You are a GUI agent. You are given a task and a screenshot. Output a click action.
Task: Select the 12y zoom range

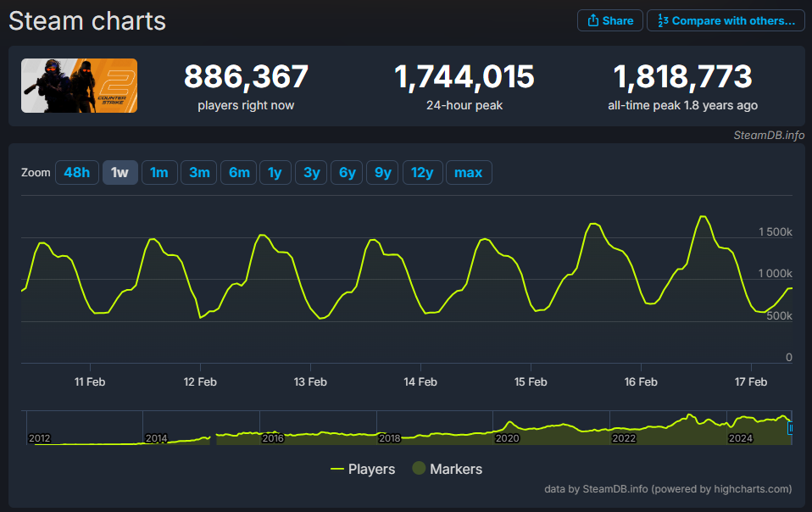pyautogui.click(x=422, y=172)
